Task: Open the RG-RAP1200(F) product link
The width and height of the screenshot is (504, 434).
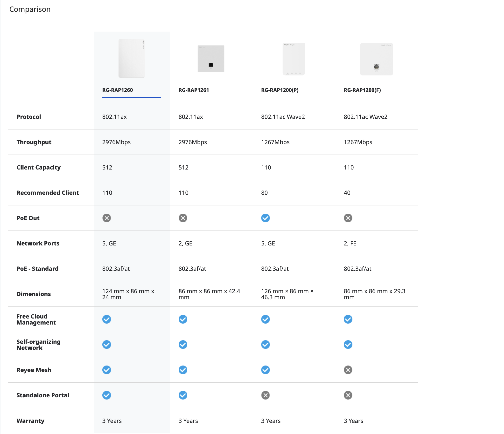Action: coord(362,90)
